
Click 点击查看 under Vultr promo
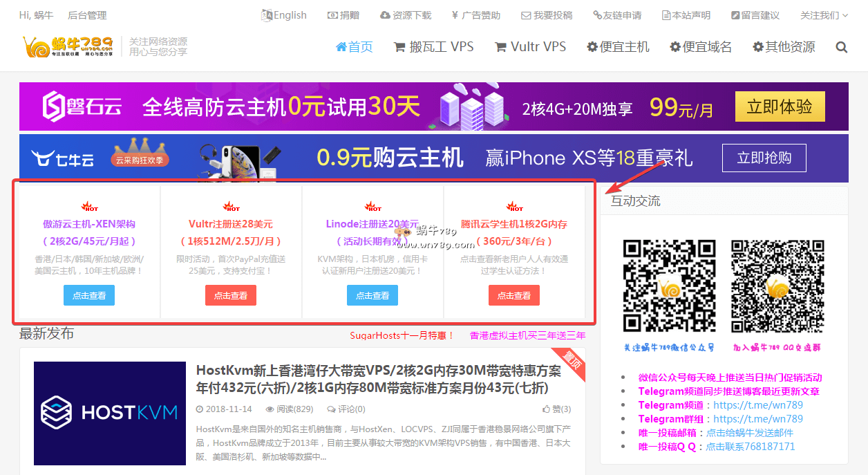230,295
